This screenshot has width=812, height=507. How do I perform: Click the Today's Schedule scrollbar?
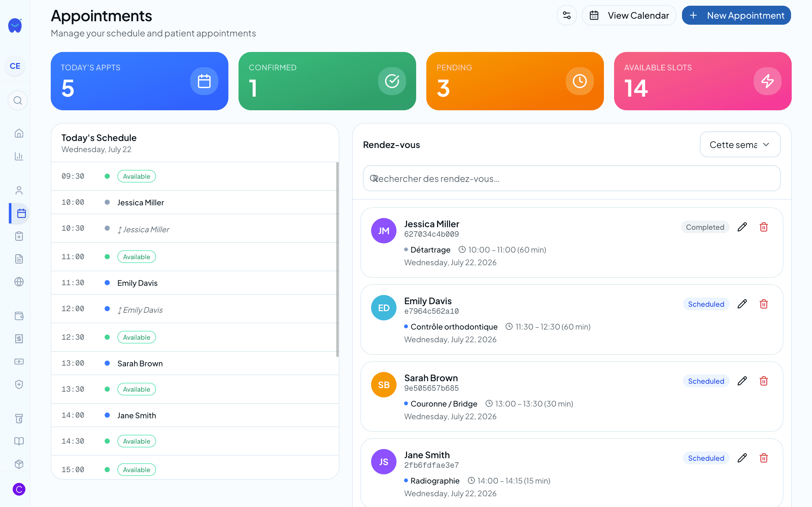tap(337, 260)
